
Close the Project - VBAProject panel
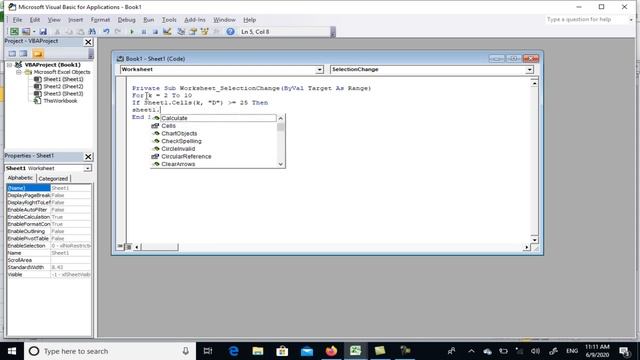coord(88,42)
